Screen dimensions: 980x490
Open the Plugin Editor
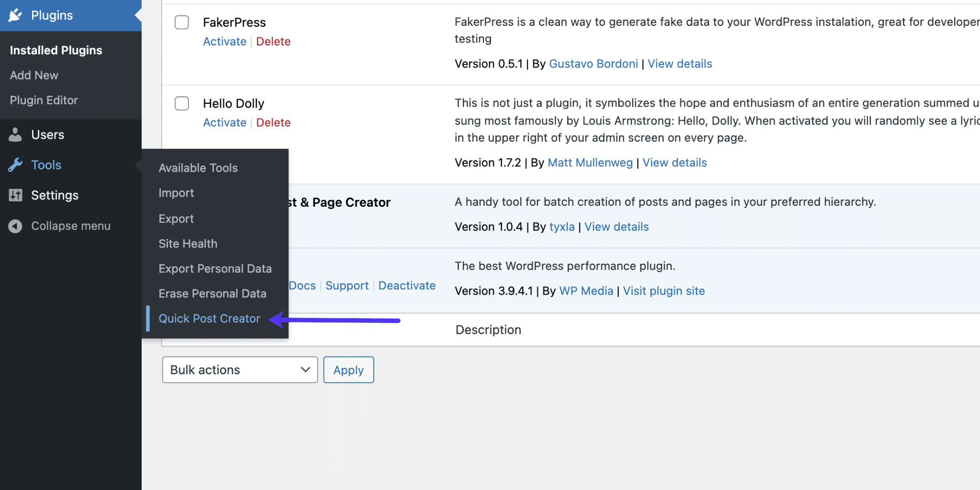[x=44, y=100]
